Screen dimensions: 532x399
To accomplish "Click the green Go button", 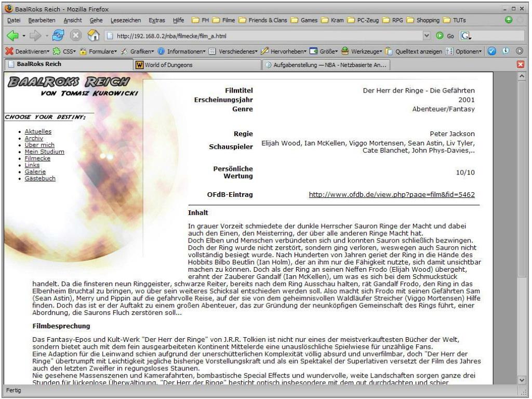I will 445,36.
